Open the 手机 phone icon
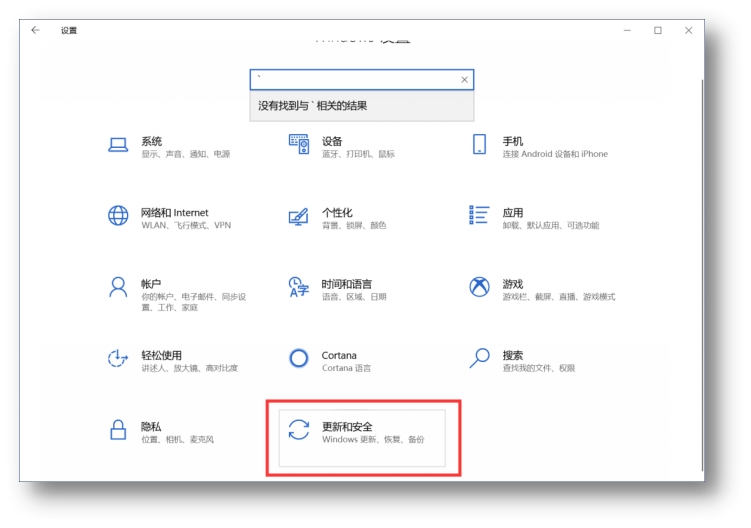751x528 pixels. click(479, 144)
